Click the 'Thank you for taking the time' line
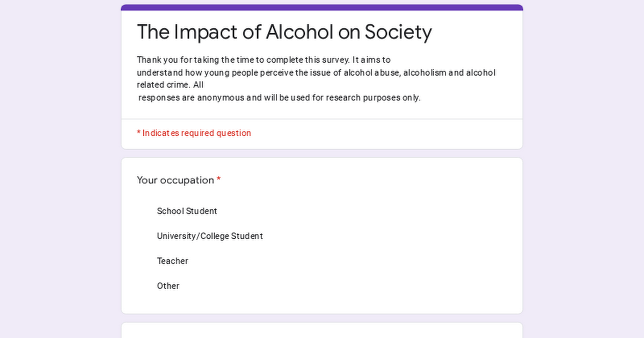This screenshot has height=338, width=644. pos(263,60)
